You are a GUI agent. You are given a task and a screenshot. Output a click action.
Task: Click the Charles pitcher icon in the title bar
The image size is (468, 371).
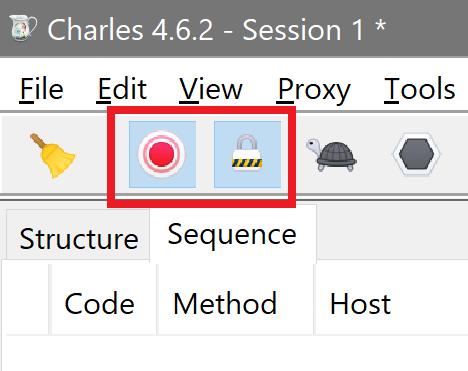(x=23, y=28)
